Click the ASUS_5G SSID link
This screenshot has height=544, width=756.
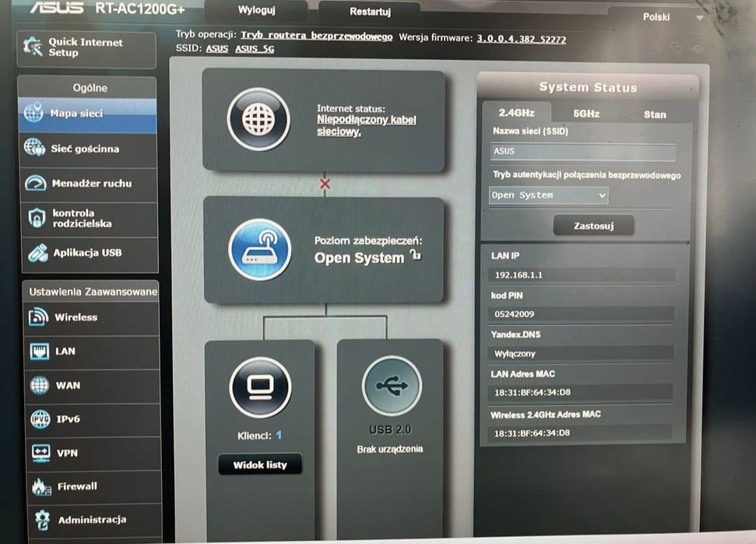point(255,49)
